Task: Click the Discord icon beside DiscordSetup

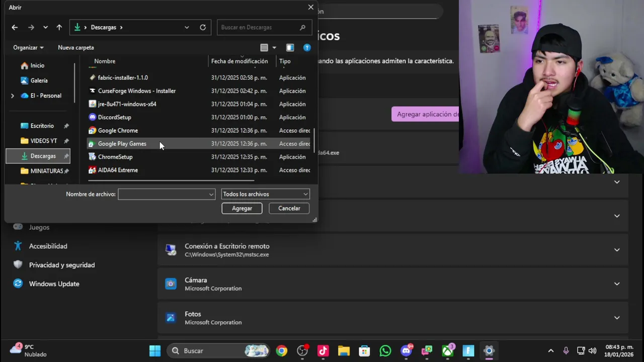Action: pyautogui.click(x=92, y=117)
